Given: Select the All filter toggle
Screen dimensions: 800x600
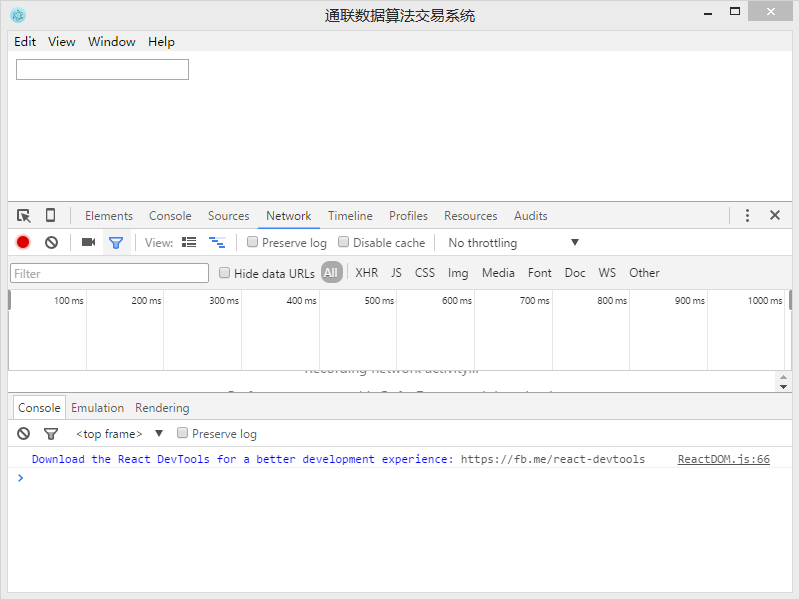Looking at the screenshot, I should click(x=331, y=272).
